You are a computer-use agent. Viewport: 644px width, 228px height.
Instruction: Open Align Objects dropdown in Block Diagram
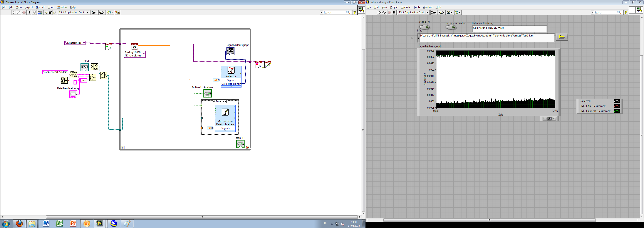coord(94,12)
